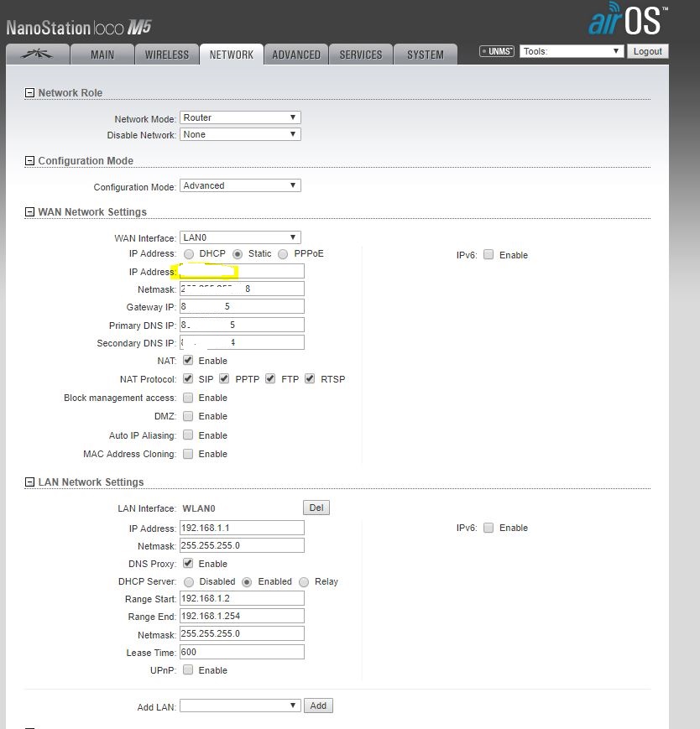This screenshot has height=729, width=700.
Task: Go to the SYSTEM tab
Action: click(x=426, y=55)
